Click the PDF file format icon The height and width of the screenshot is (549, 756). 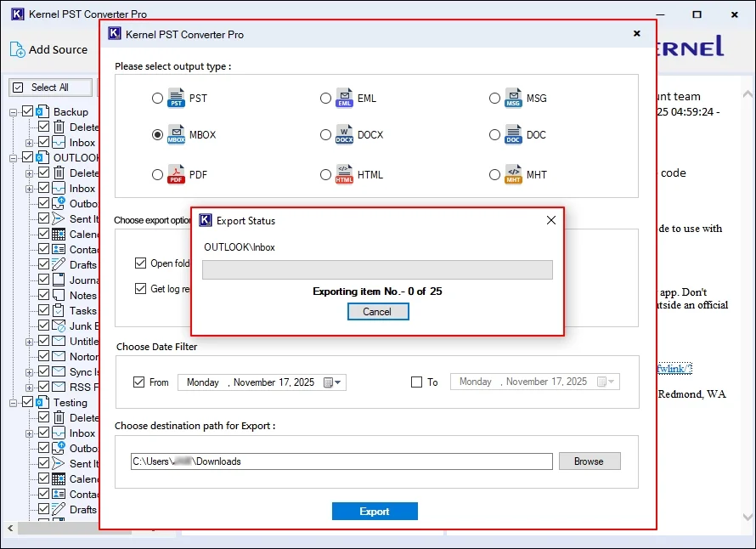point(176,174)
